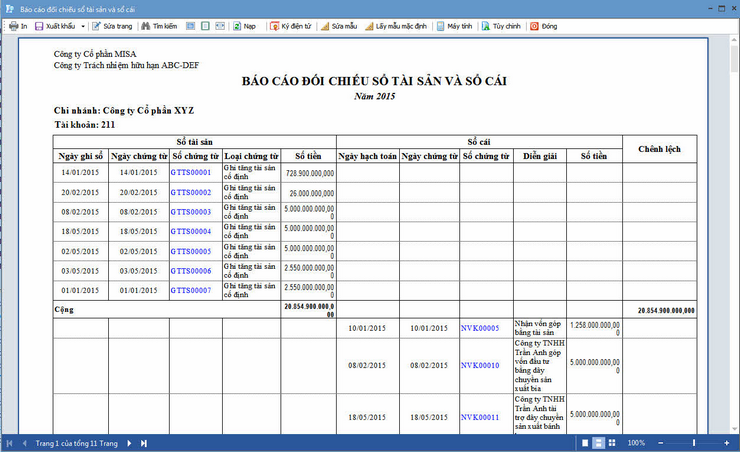Open voucher link GTTS00006
The image size is (740, 452).
click(191, 271)
